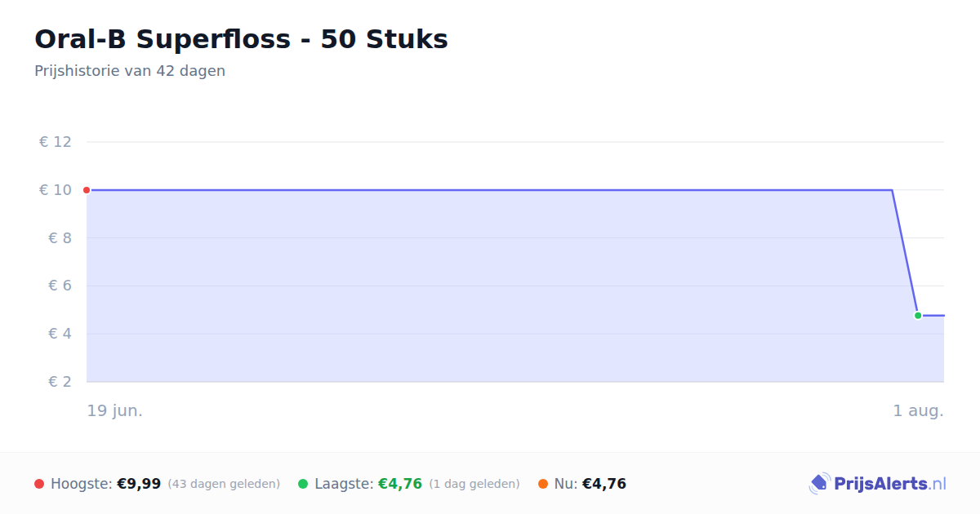Open the PrijsAlerts.nl link
The height and width of the screenshot is (514, 980).
878,484
